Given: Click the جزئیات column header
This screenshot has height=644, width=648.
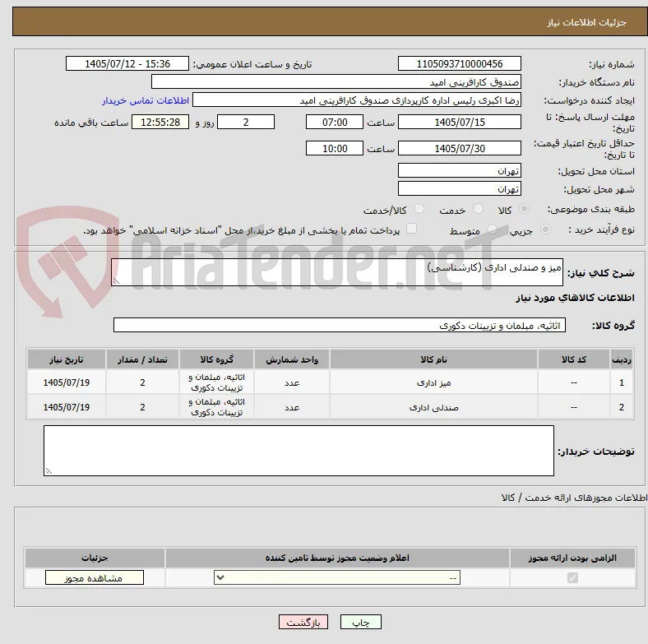Looking at the screenshot, I should tap(95, 558).
